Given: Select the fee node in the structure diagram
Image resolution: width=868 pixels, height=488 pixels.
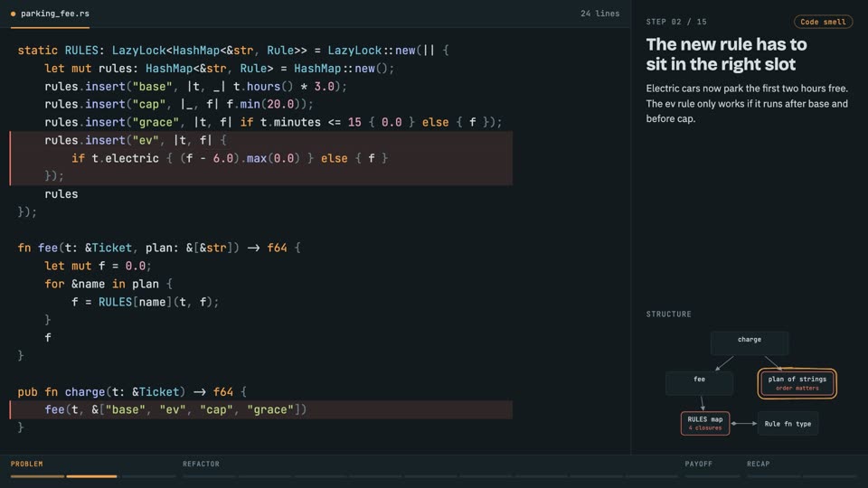Looking at the screenshot, I should pyautogui.click(x=699, y=383).
